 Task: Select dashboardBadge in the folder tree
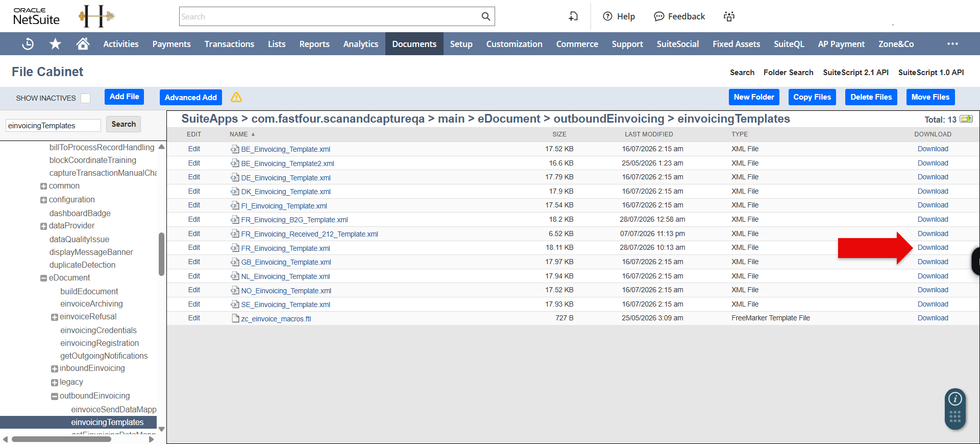80,213
